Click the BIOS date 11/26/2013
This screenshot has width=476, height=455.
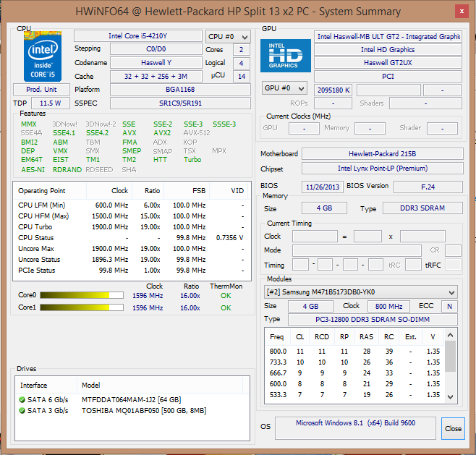point(323,187)
